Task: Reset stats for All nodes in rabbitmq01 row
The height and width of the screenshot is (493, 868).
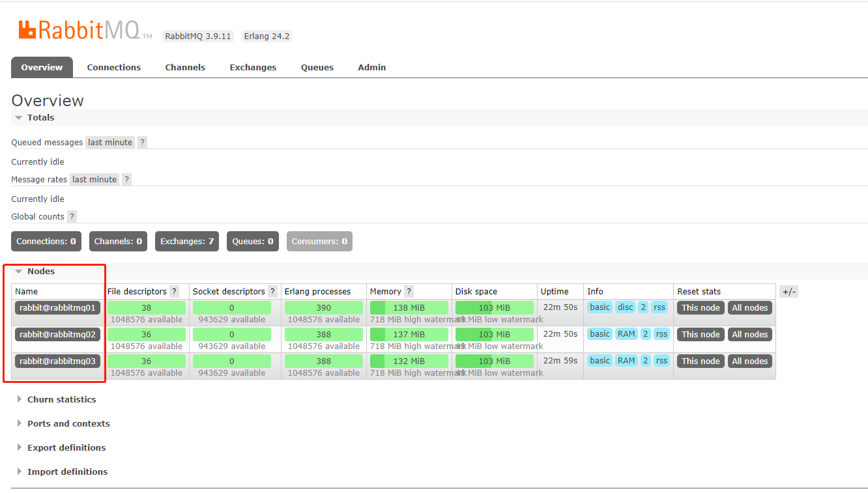Action: coord(750,308)
